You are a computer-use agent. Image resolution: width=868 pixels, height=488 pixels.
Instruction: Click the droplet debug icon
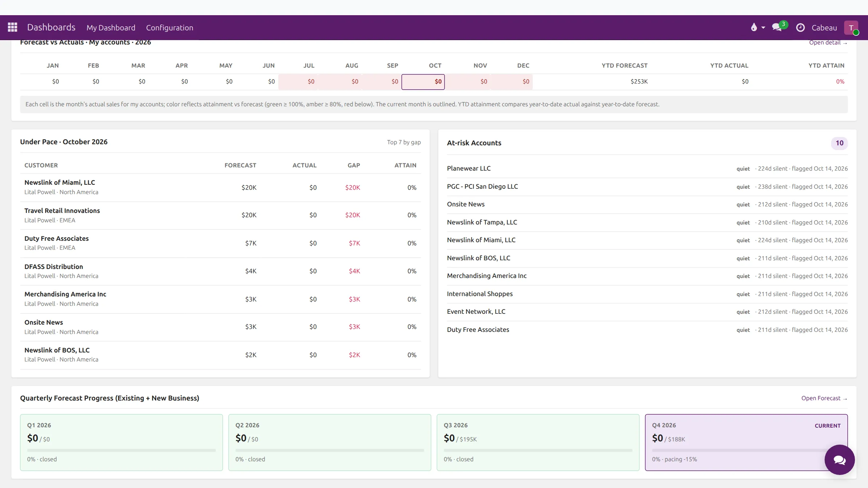pos(754,27)
